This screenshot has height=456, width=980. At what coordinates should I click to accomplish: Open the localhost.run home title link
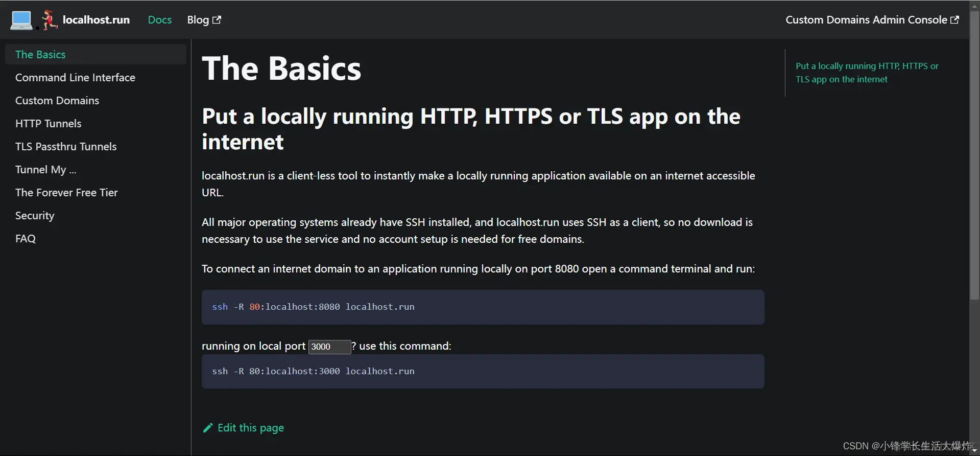(96, 20)
